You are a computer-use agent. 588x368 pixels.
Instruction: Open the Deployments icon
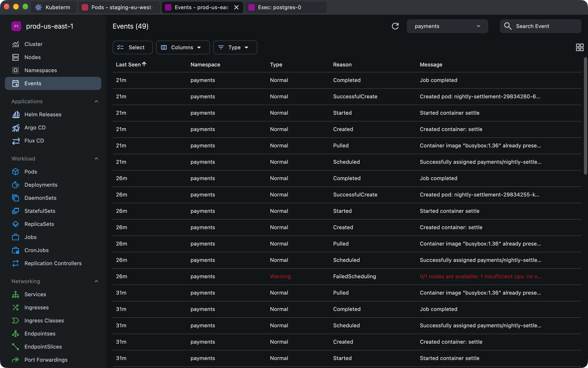(x=16, y=185)
